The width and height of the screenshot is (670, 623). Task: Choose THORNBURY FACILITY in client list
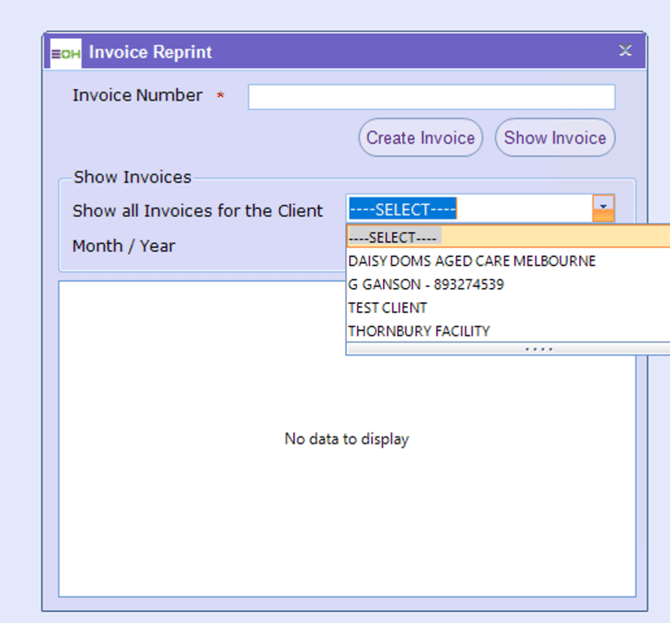[x=419, y=331]
